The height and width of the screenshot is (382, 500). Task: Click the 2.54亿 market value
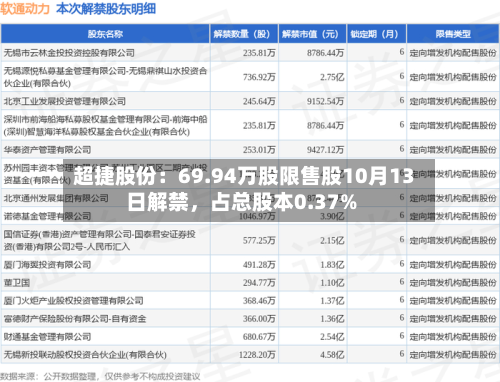point(332,337)
